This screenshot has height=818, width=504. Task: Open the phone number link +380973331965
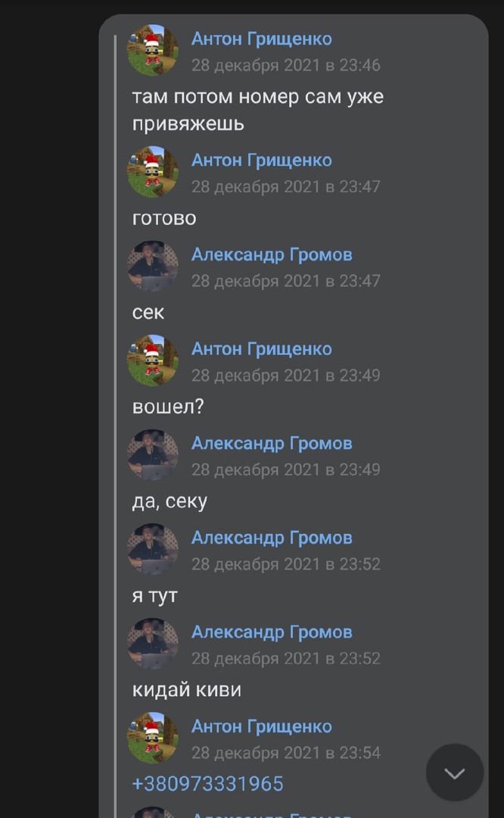click(x=208, y=784)
